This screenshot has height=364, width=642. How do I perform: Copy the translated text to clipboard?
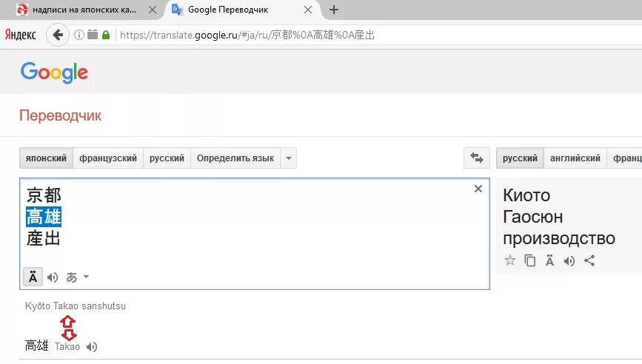529,260
